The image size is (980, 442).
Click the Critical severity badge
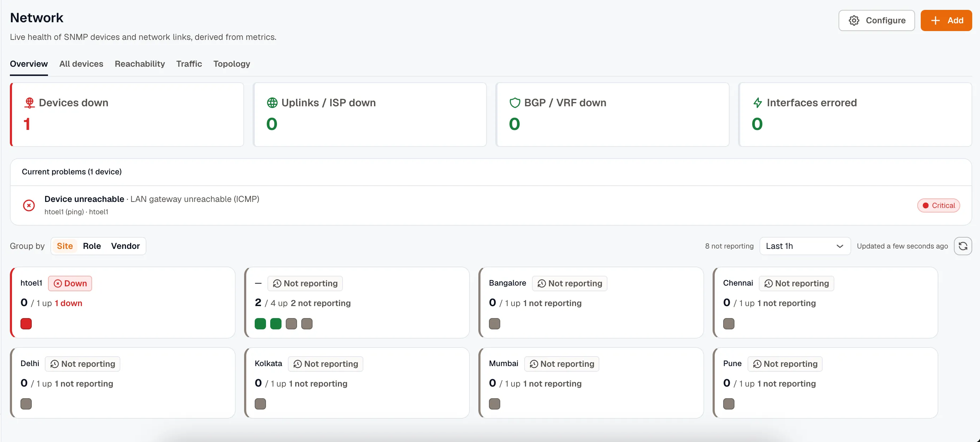[938, 205]
